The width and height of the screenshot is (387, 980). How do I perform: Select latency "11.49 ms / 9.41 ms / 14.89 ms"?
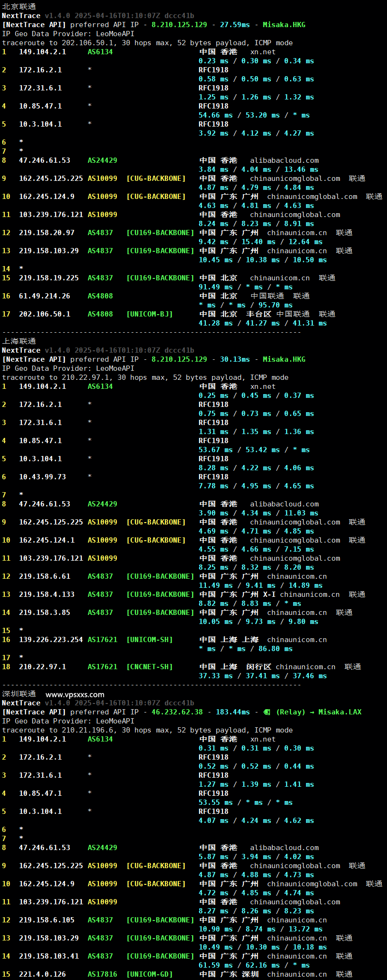(261, 585)
